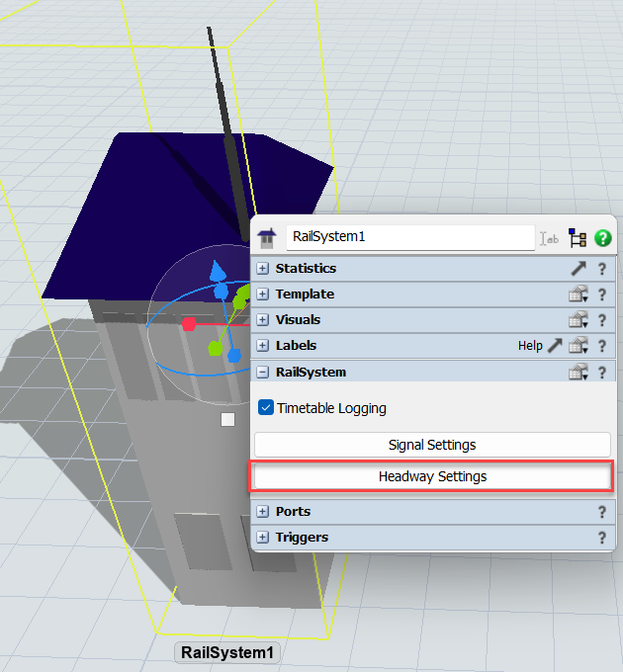Click the RailSystem1 name input field
The height and width of the screenshot is (672, 623).
point(409,238)
